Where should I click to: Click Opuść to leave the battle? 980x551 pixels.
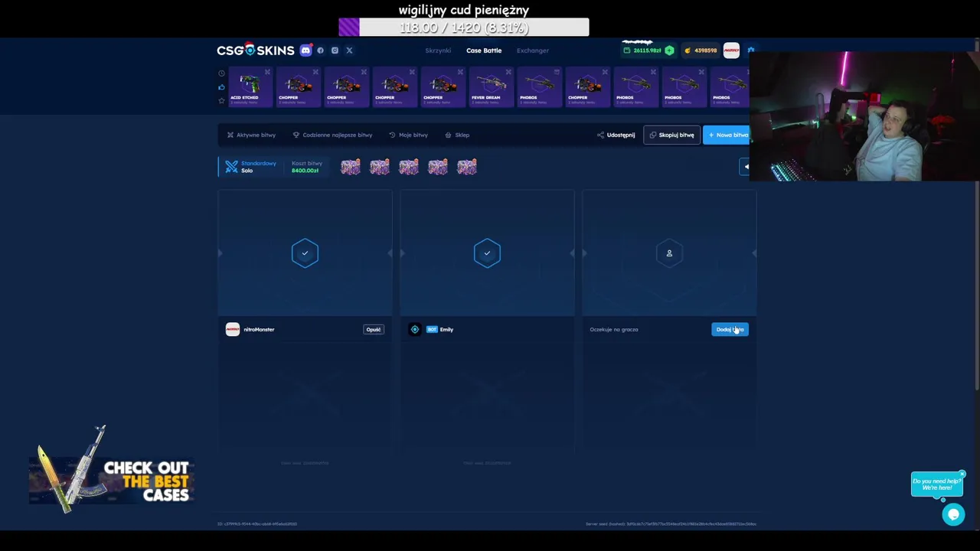pos(374,329)
